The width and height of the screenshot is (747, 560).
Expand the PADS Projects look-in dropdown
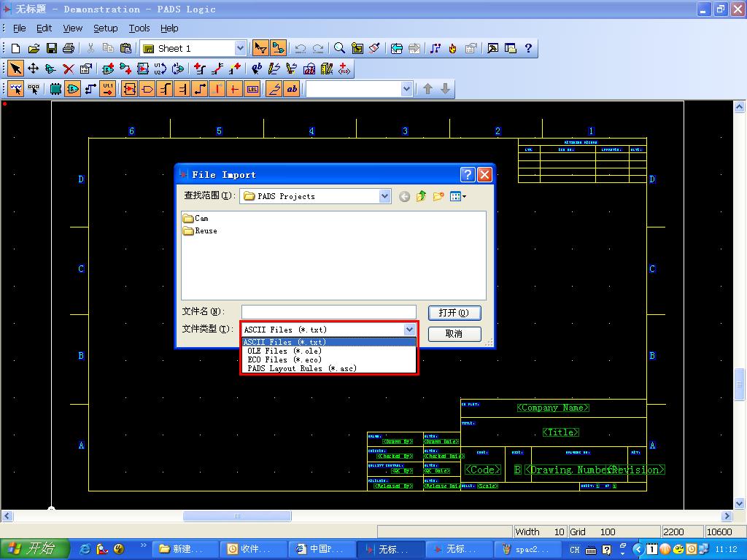point(384,196)
